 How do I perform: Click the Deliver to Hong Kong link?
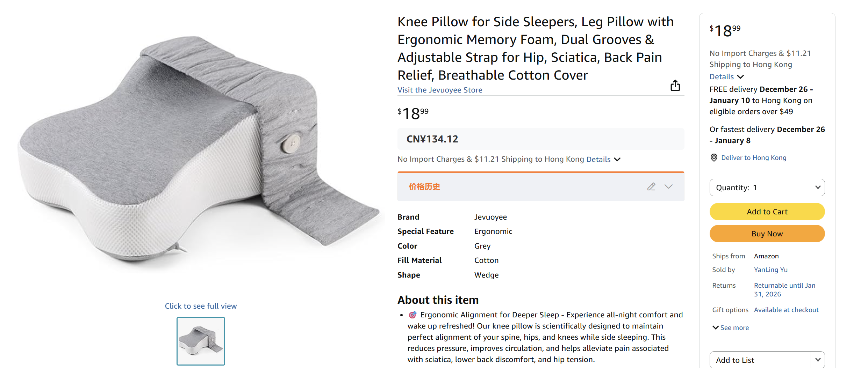pos(754,157)
